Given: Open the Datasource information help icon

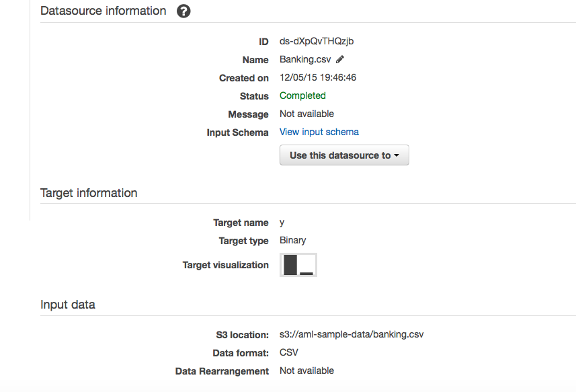Looking at the screenshot, I should (x=183, y=11).
